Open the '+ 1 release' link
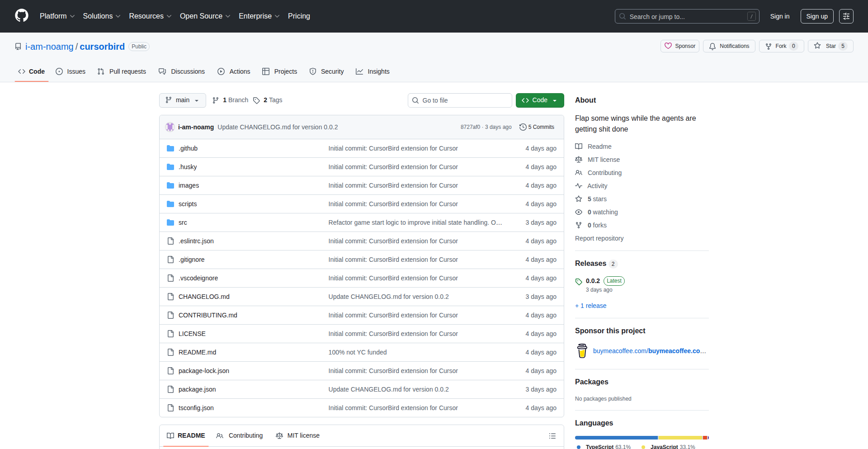Viewport: 868px width, 449px height. click(x=590, y=306)
